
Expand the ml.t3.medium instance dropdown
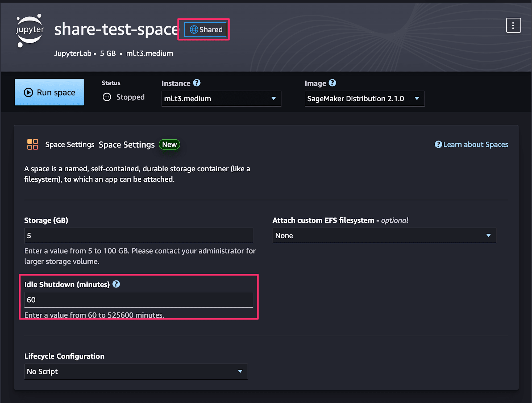(x=221, y=99)
